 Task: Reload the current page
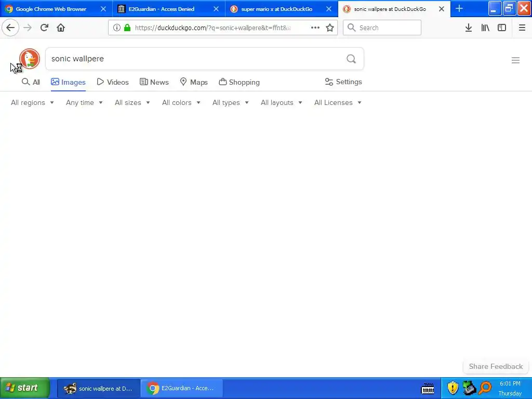(44, 28)
